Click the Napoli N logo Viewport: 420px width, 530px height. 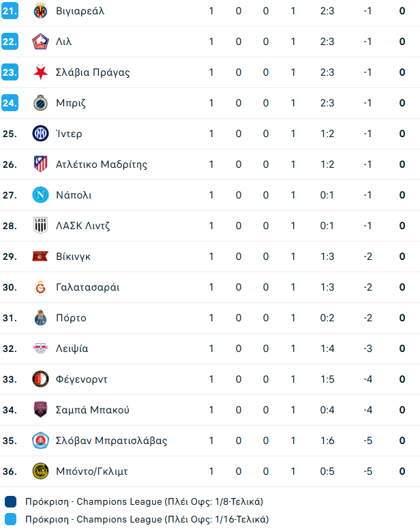(x=40, y=195)
